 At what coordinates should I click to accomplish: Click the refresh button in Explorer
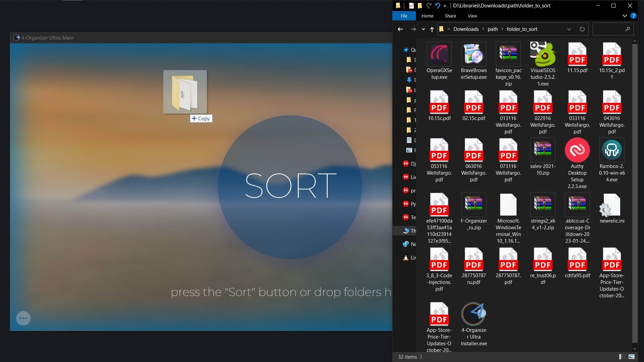[x=583, y=29]
